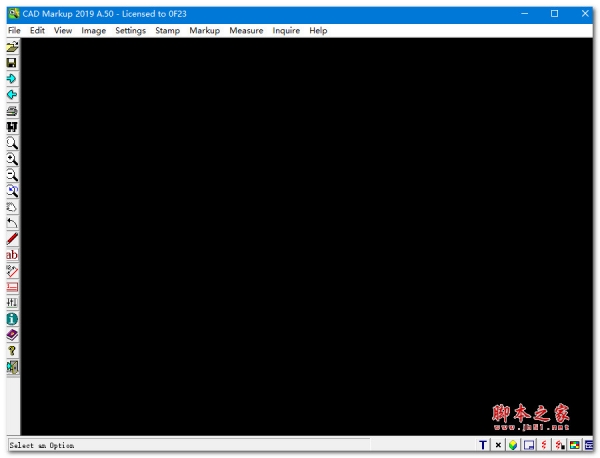Click the round blue info icon

12,319
